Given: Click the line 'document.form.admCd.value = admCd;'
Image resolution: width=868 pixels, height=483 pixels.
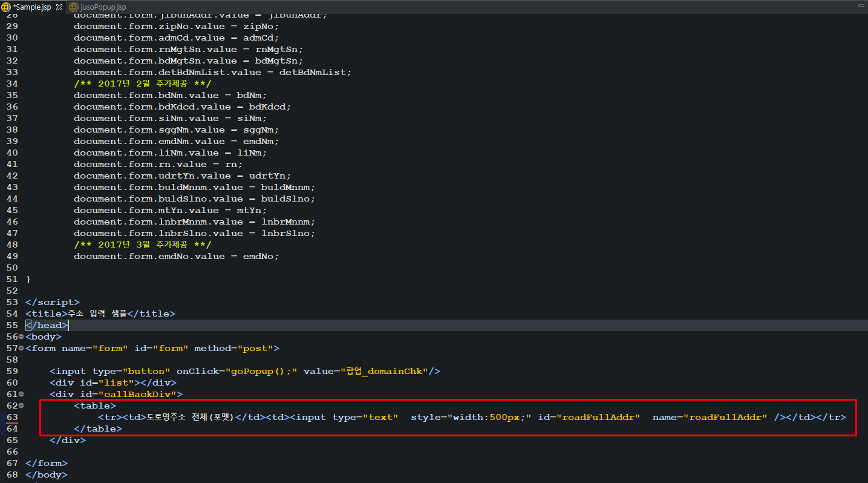Looking at the screenshot, I should coord(176,38).
